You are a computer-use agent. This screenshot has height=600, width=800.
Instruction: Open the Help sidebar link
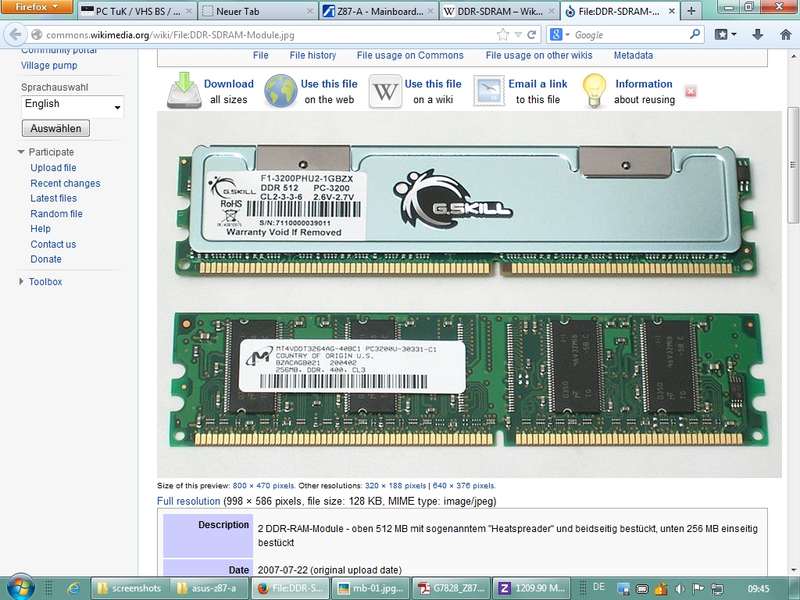40,229
